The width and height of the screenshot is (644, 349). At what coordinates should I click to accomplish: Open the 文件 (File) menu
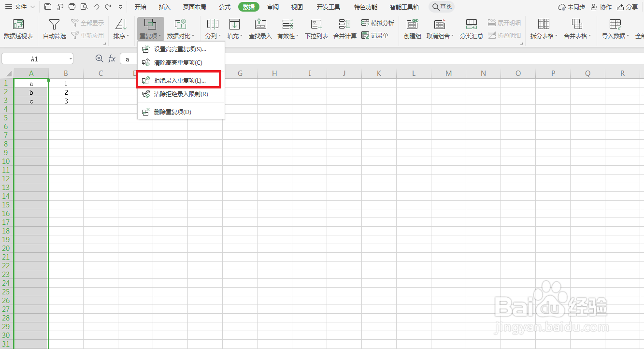pos(20,7)
